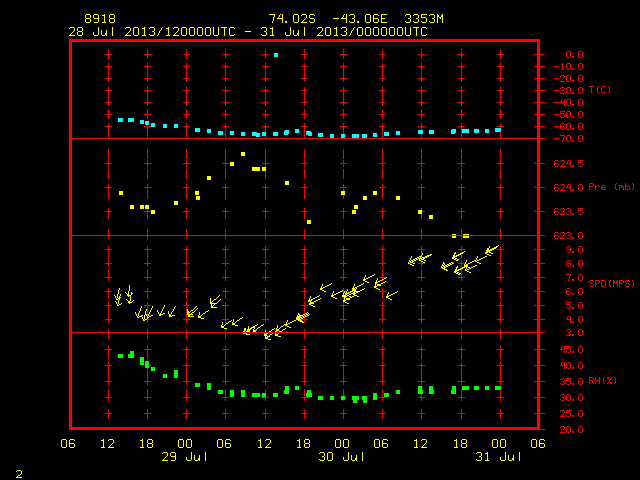Image resolution: width=640 pixels, height=480 pixels.
Task: Click the rightmost wind barb near 9.0
Action: (491, 250)
